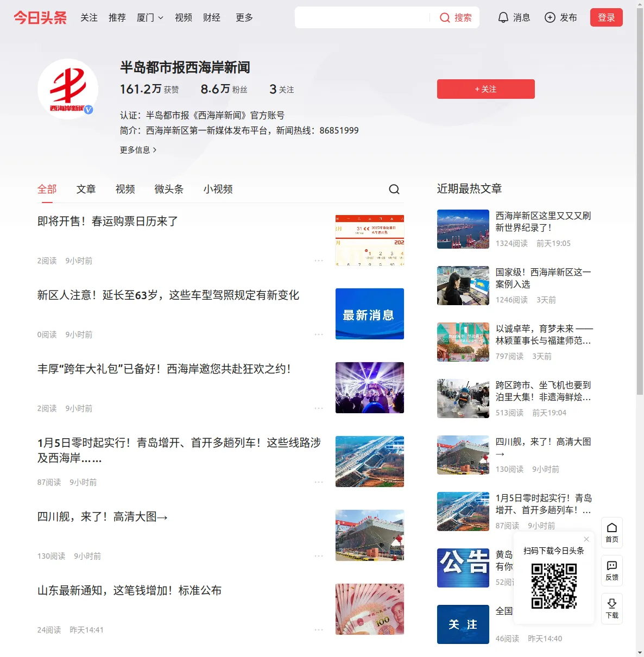This screenshot has height=657, width=644.
Task: Open article 山东最新通知，这笔钱增加
Action: tap(130, 591)
